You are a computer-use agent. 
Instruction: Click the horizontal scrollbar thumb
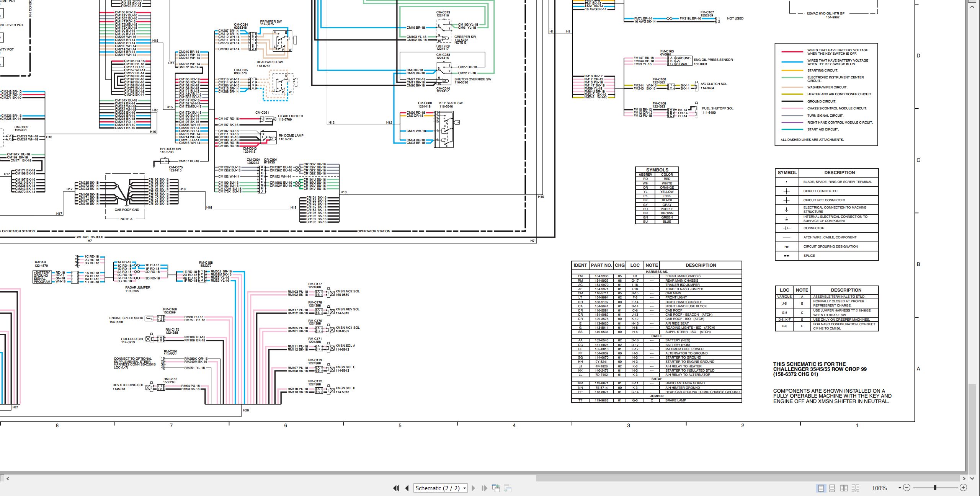(x=748, y=478)
